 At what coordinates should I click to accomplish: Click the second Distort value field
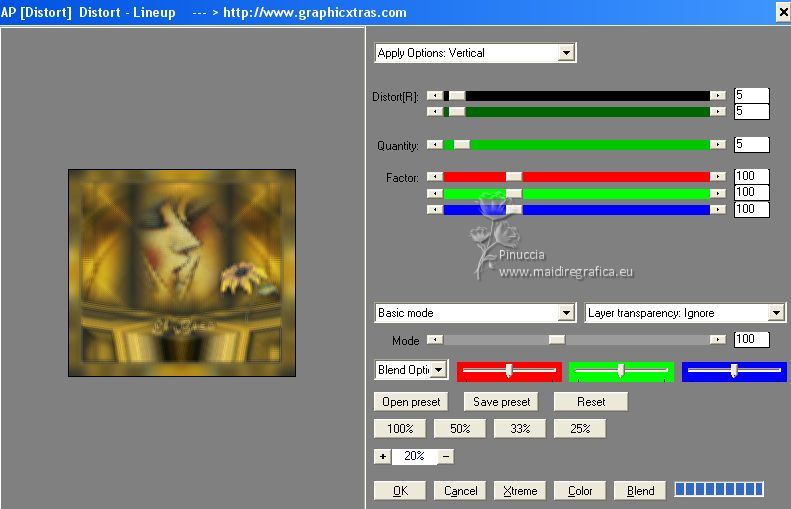(x=751, y=111)
